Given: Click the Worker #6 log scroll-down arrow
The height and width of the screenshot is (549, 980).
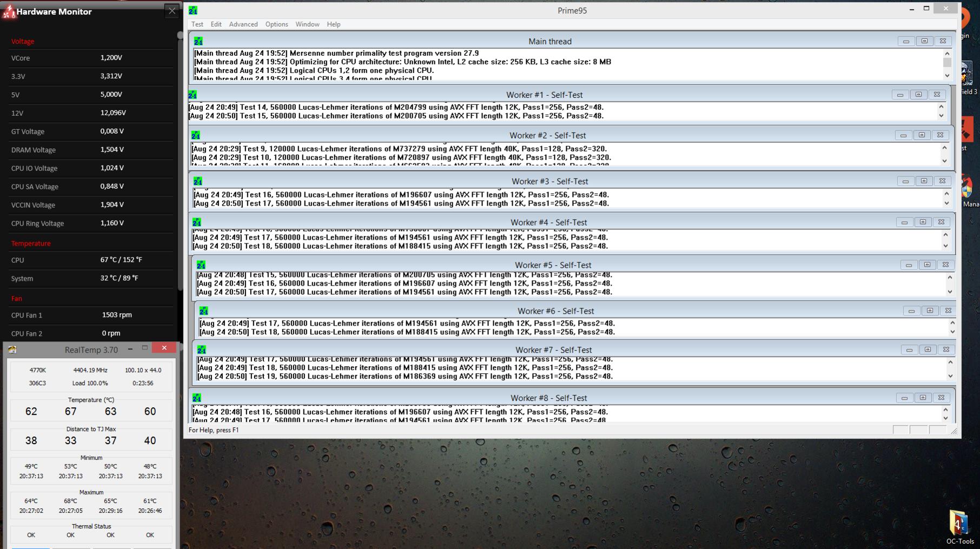Looking at the screenshot, I should [952, 332].
